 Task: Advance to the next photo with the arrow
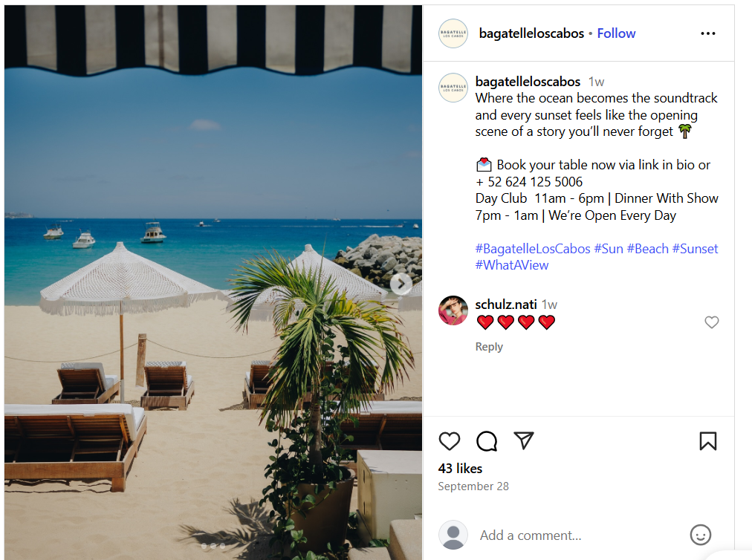pos(401,284)
